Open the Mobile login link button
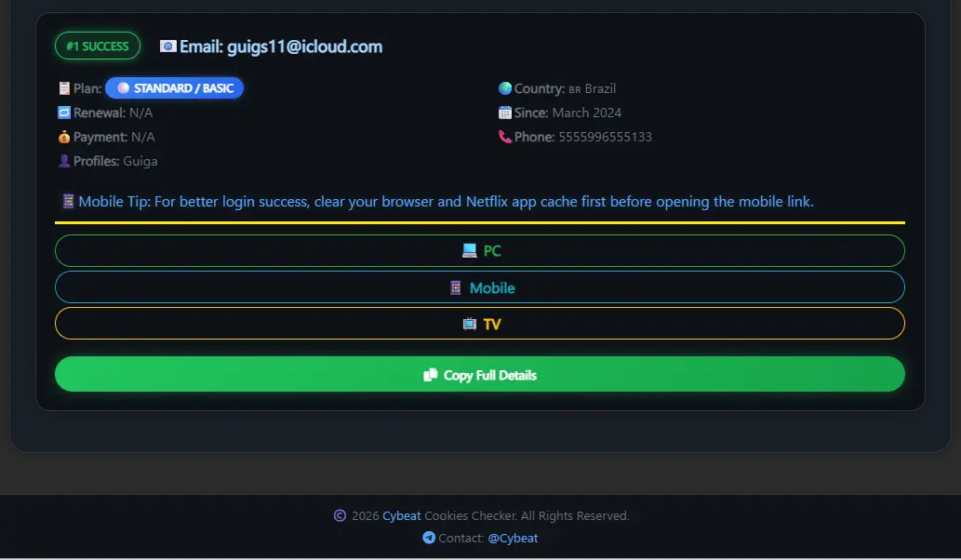 [480, 287]
